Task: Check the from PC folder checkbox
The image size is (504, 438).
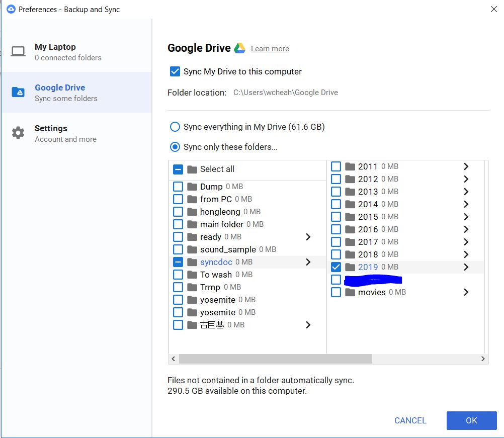Action: pos(178,199)
